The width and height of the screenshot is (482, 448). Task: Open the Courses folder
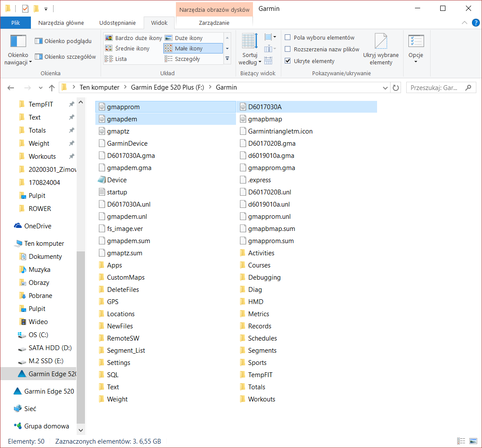[255, 265]
